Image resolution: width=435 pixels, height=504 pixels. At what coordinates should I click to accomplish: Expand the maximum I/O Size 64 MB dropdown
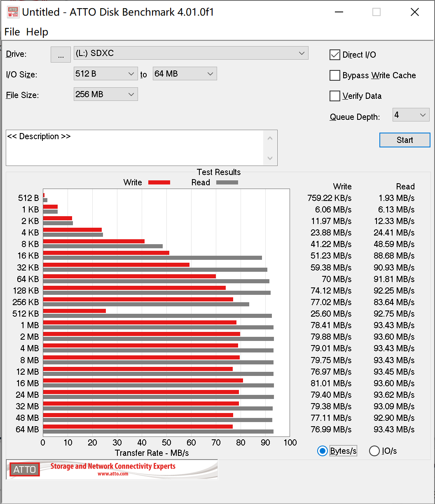185,74
